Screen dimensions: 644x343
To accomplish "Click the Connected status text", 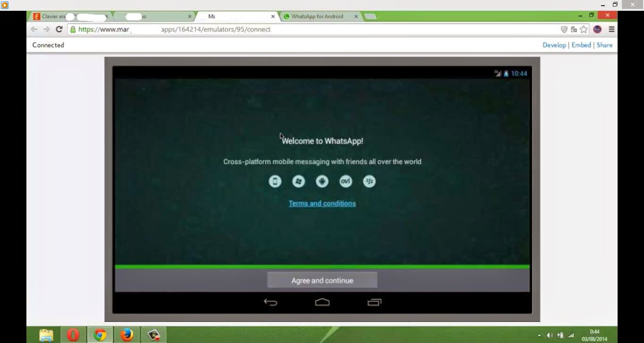I will point(48,45).
